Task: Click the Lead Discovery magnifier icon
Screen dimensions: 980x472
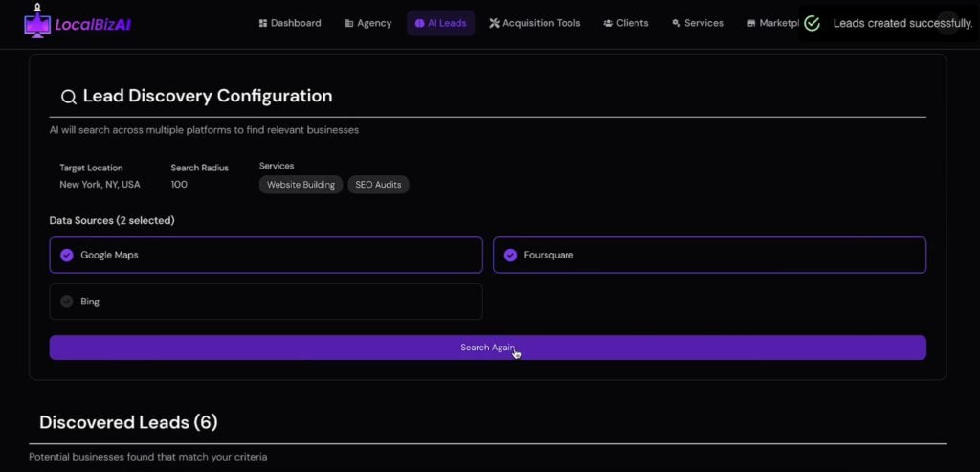Action: 68,97
